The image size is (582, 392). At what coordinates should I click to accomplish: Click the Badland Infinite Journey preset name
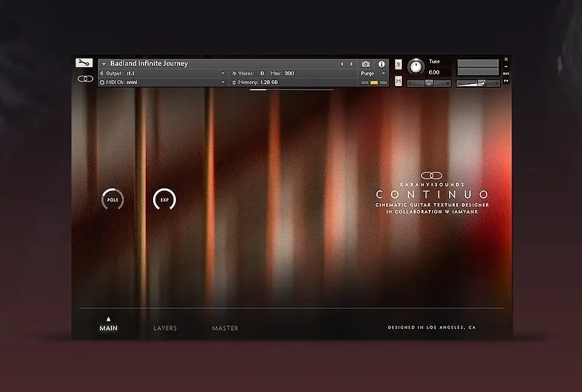coord(149,63)
